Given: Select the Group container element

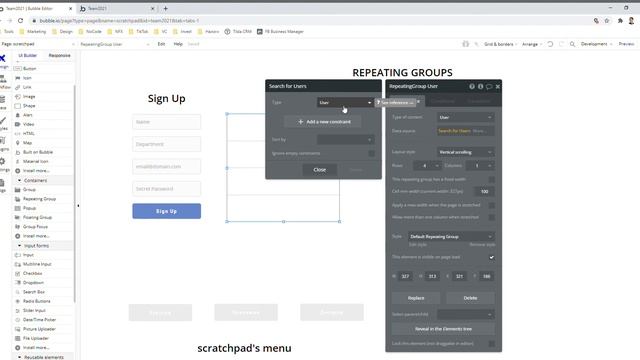Looking at the screenshot, I should click(29, 190).
